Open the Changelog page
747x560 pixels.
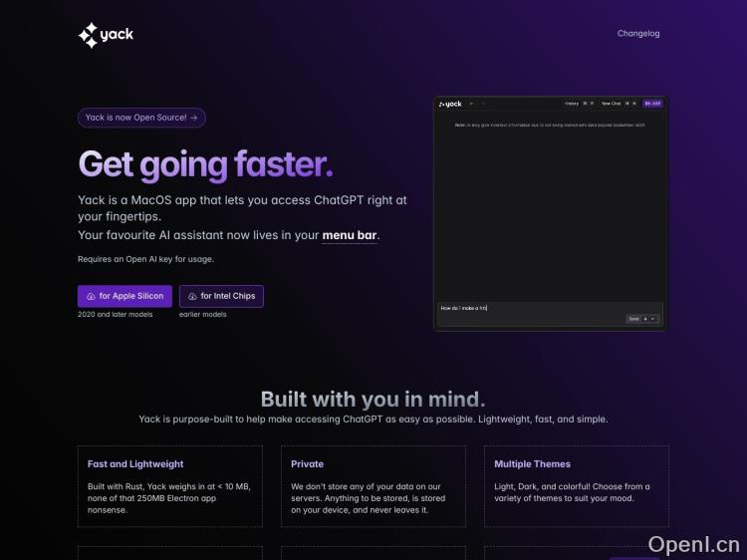(637, 34)
